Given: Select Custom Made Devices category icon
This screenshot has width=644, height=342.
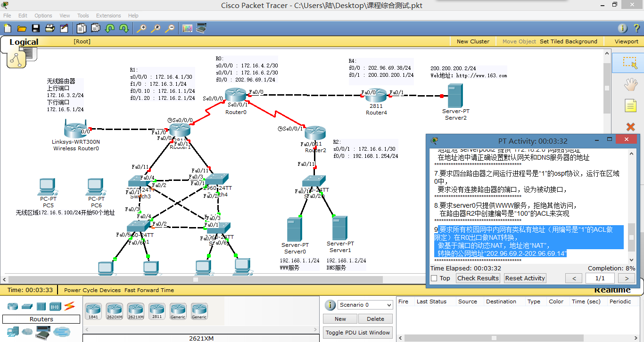Looking at the screenshot, I should pyautogui.click(x=43, y=332).
